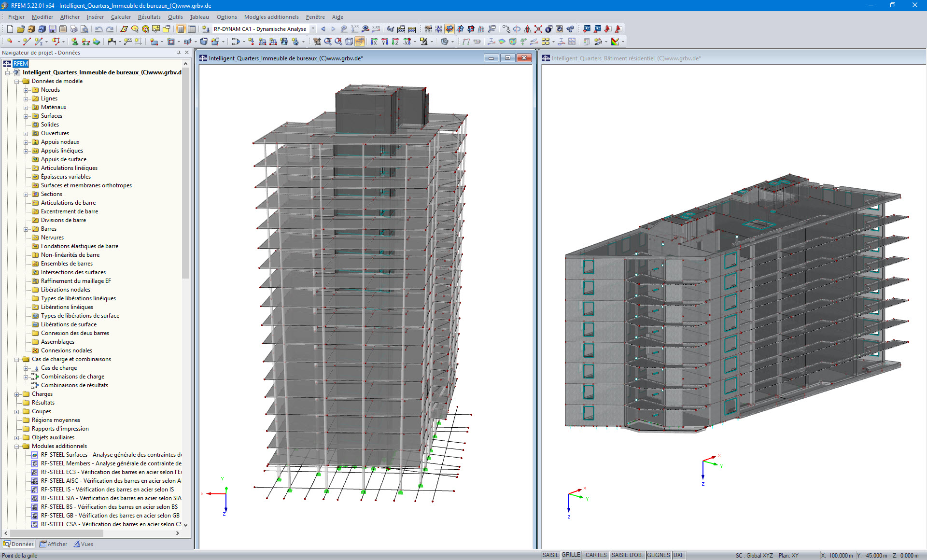The image size is (927, 560).
Task: Open the Calculer menu
Action: click(120, 17)
